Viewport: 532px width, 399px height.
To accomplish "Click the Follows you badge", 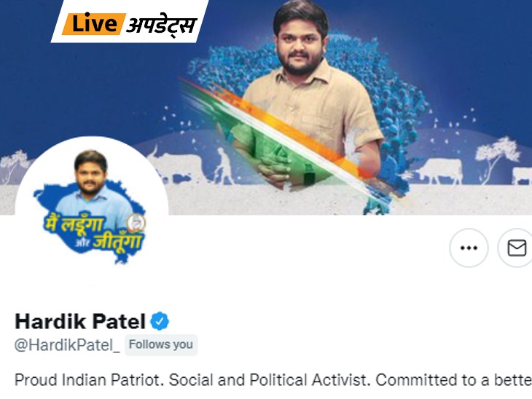I will (x=161, y=345).
